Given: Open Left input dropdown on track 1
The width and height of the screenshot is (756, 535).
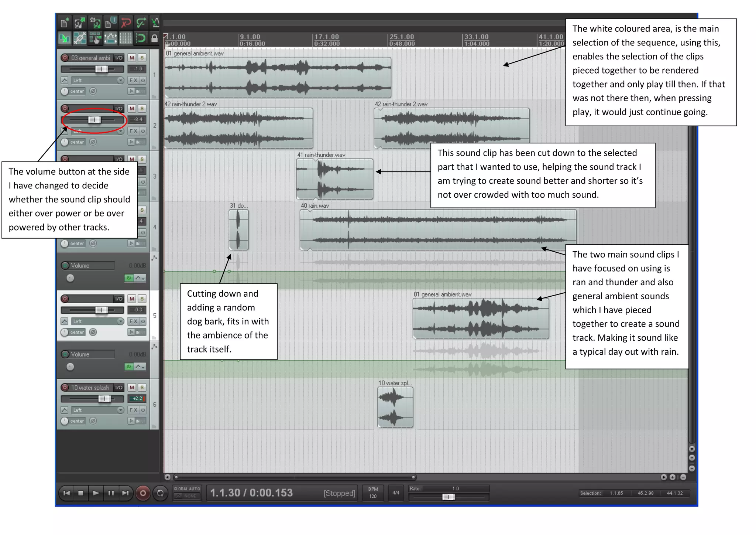Looking at the screenshot, I should (x=120, y=80).
